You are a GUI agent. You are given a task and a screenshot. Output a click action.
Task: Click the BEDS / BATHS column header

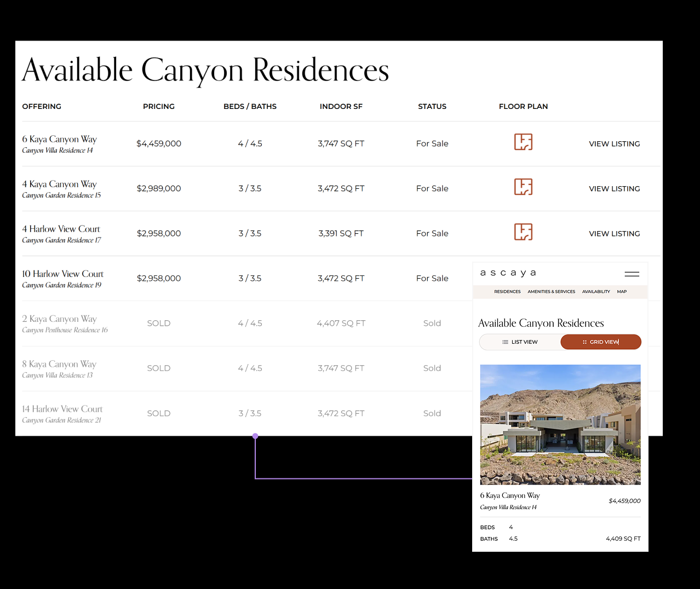point(250,107)
